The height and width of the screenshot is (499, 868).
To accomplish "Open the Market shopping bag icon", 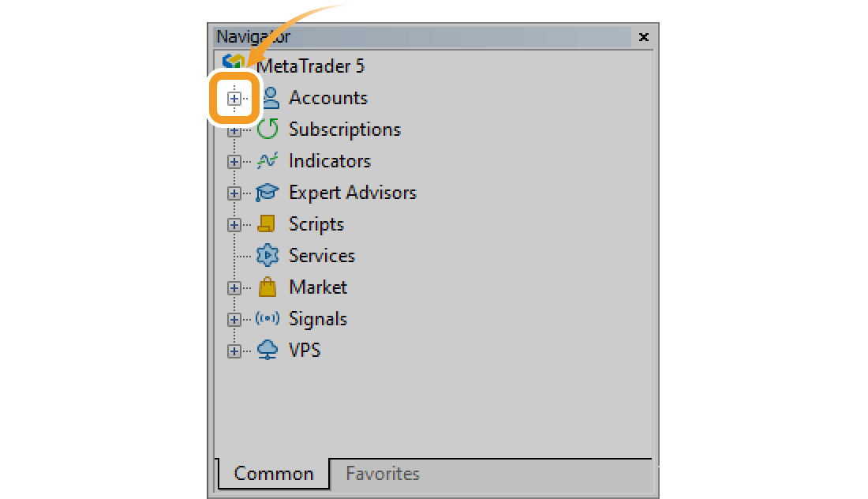I will tap(268, 287).
